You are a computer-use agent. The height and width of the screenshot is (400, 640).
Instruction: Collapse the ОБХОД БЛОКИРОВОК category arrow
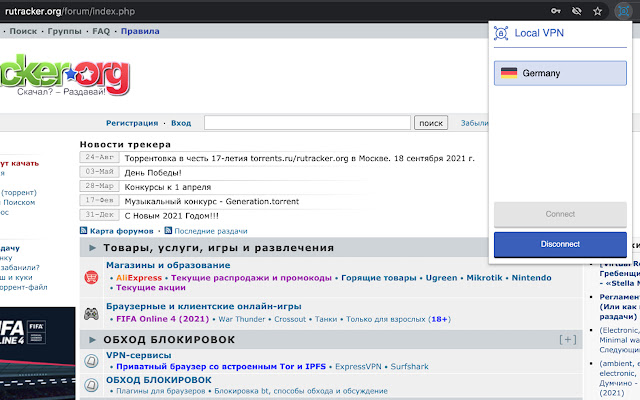pos(93,340)
